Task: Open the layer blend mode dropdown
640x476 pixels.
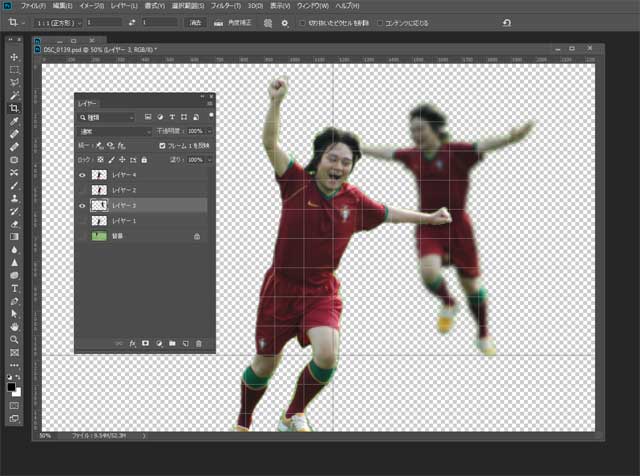Action: pyautogui.click(x=115, y=131)
